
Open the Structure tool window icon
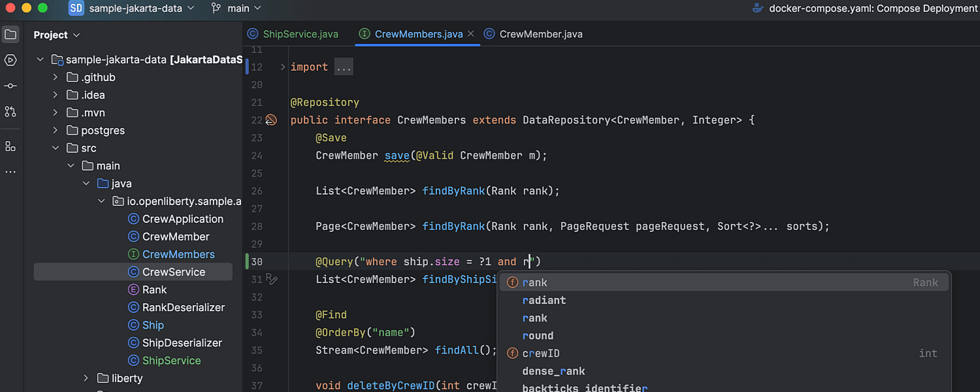[x=10, y=146]
